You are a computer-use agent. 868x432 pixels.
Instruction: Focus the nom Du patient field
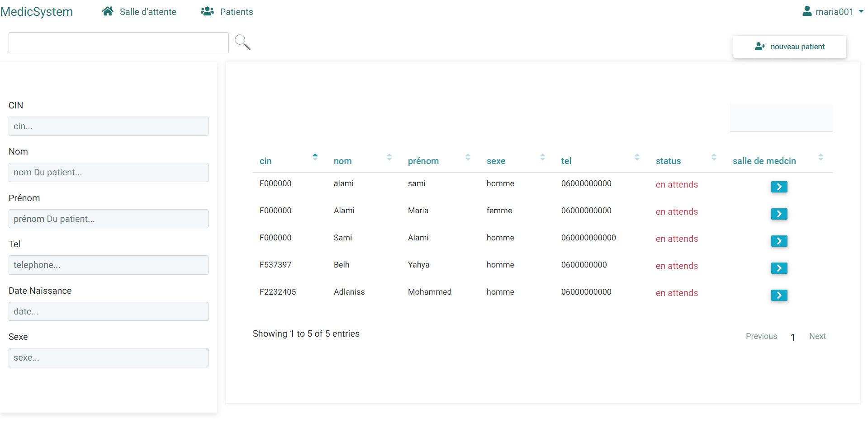(x=109, y=172)
